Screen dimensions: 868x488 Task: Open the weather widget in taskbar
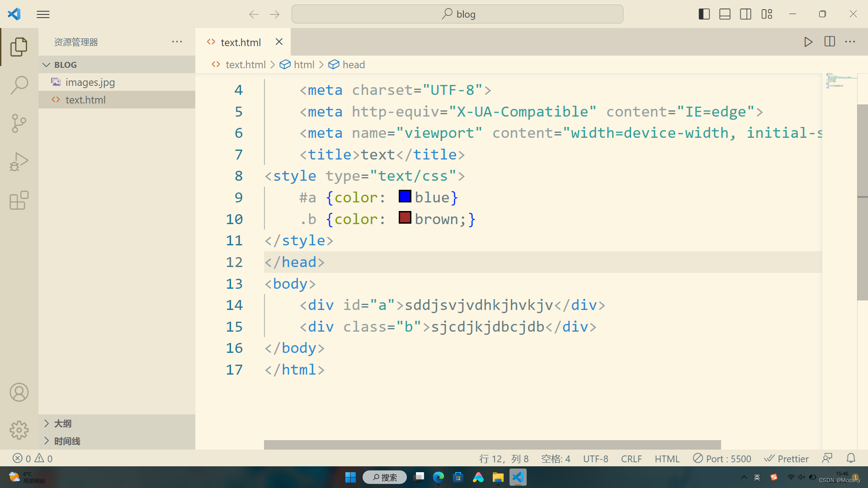(26, 477)
